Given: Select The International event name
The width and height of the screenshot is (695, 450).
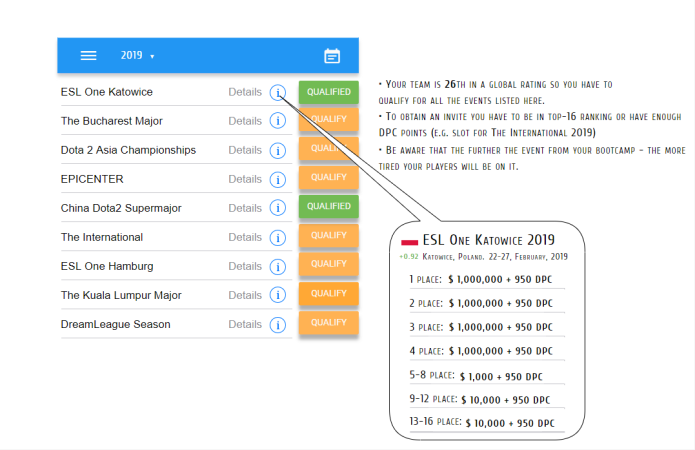Looking at the screenshot, I should [102, 237].
